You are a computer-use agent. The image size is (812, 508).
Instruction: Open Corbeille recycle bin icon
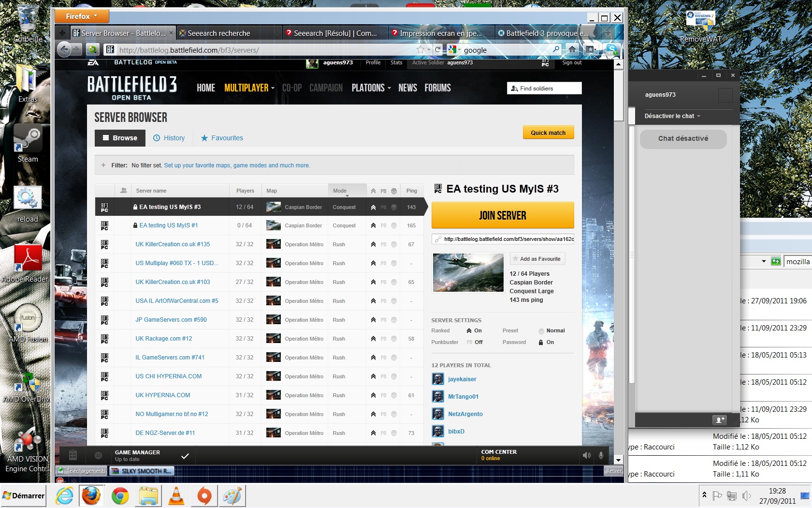coord(28,24)
